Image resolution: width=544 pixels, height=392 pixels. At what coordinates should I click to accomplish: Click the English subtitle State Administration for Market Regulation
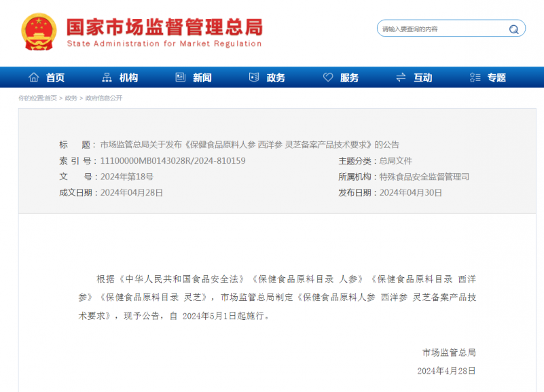click(164, 43)
